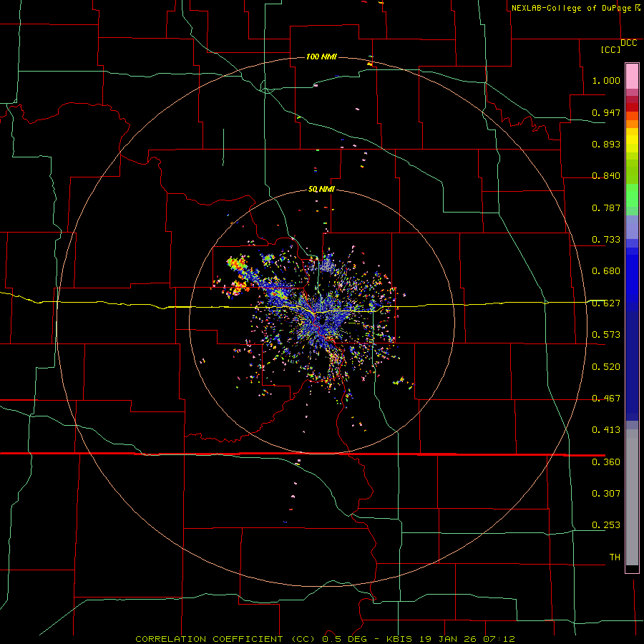Pick the pink band of the color bar

pos(632,76)
